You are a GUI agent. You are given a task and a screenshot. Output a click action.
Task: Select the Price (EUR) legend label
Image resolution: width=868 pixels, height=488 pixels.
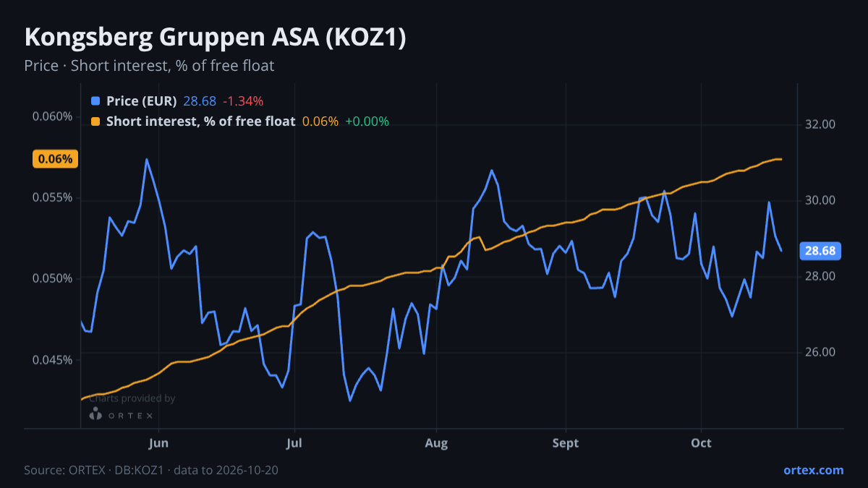141,101
